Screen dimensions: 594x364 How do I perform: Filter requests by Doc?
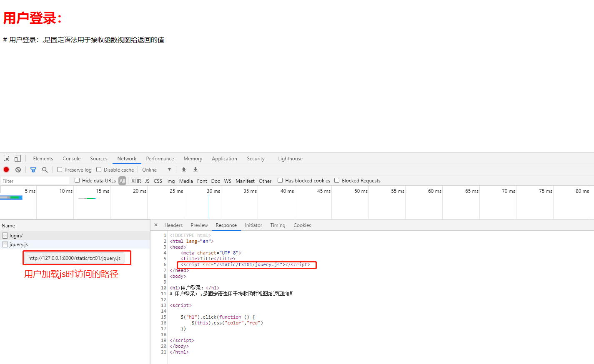pyautogui.click(x=216, y=181)
